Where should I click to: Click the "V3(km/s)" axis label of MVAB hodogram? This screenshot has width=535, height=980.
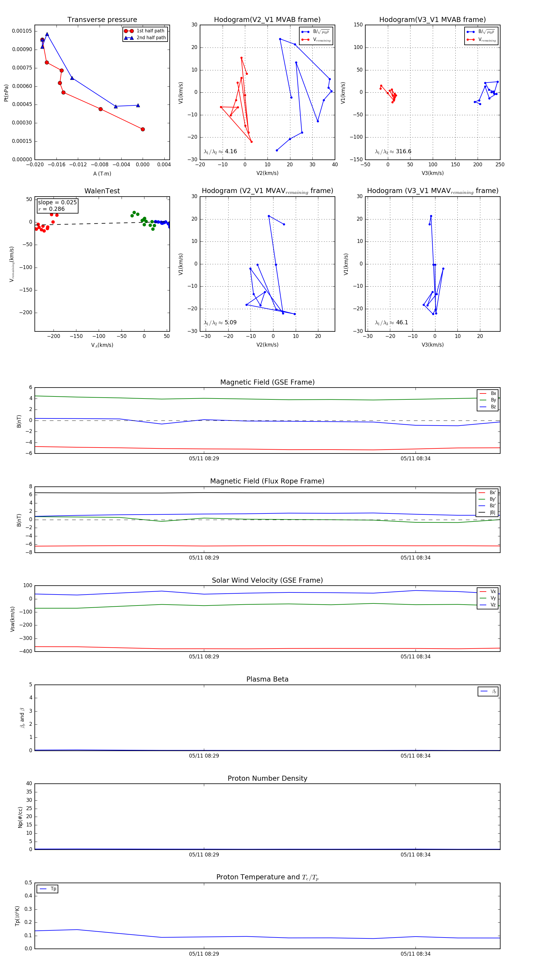coord(432,173)
